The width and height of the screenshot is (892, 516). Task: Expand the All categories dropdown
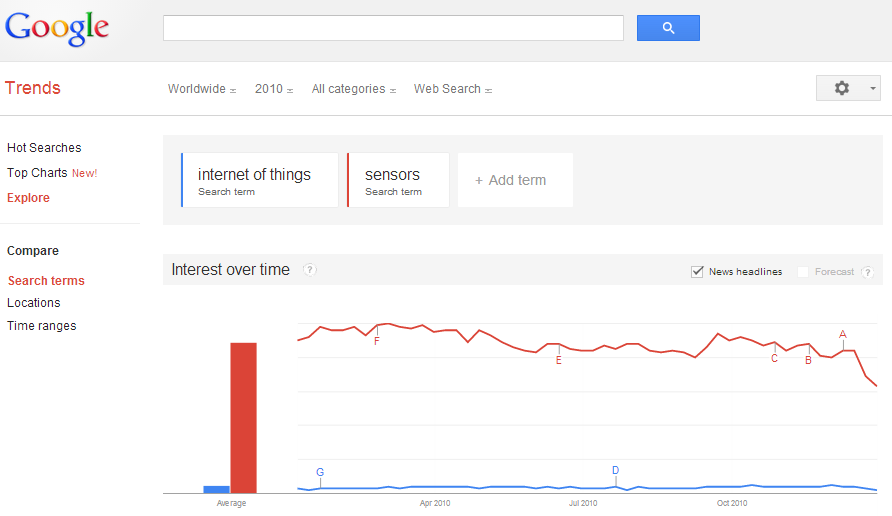tap(353, 89)
